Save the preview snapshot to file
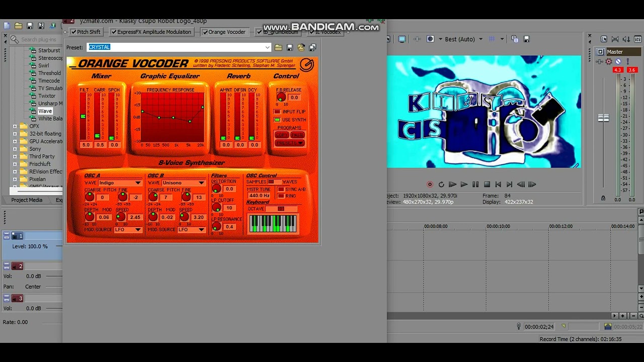Screen dimensions: 644x362 point(526,39)
